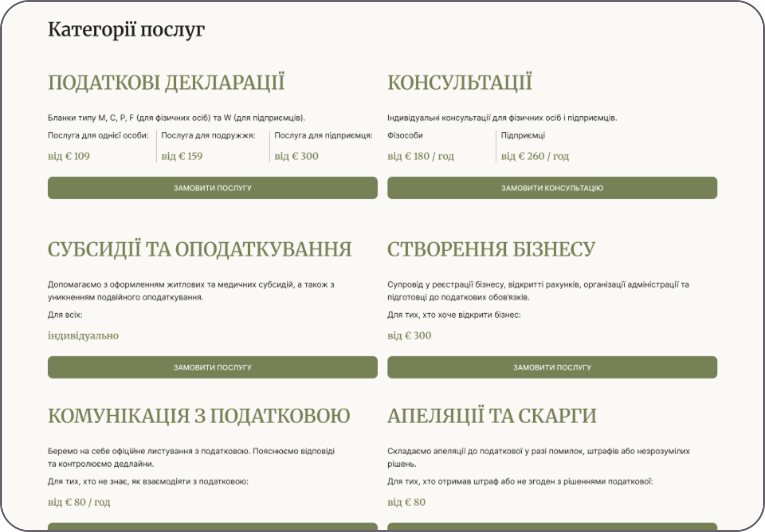Click the КОНСУЛЬТАЦІЇ heading

460,83
